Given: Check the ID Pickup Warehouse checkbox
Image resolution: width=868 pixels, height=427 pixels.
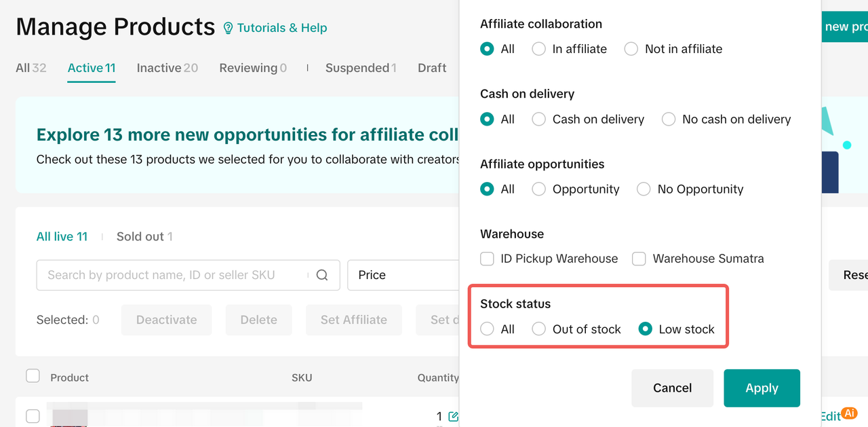Looking at the screenshot, I should coord(487,259).
